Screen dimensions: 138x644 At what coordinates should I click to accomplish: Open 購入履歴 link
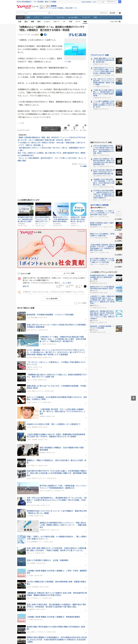[112, 13]
